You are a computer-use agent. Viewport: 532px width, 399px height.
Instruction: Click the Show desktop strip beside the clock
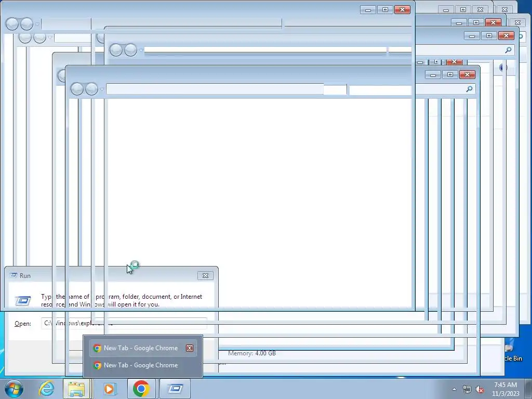tap(528, 389)
